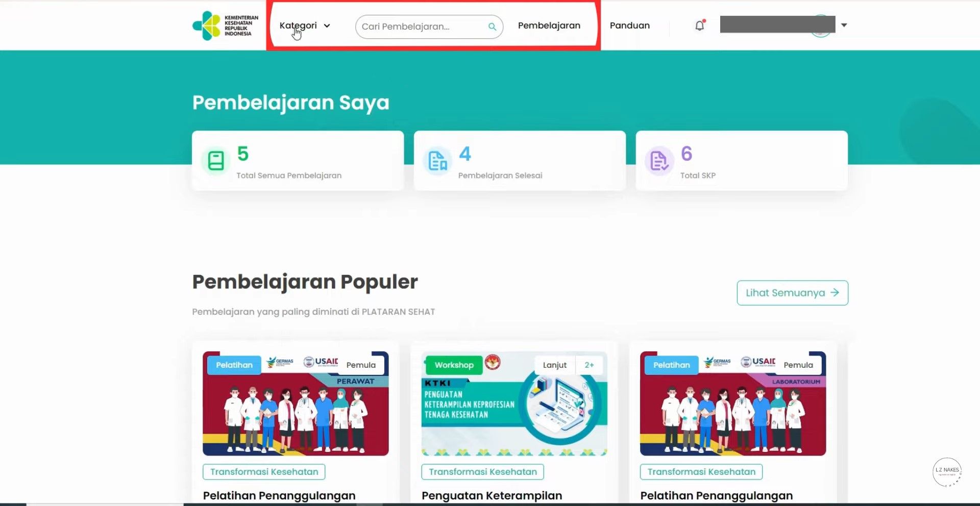980x506 pixels.
Task: Click the Kementerian Kesehatan logo
Action: (225, 26)
